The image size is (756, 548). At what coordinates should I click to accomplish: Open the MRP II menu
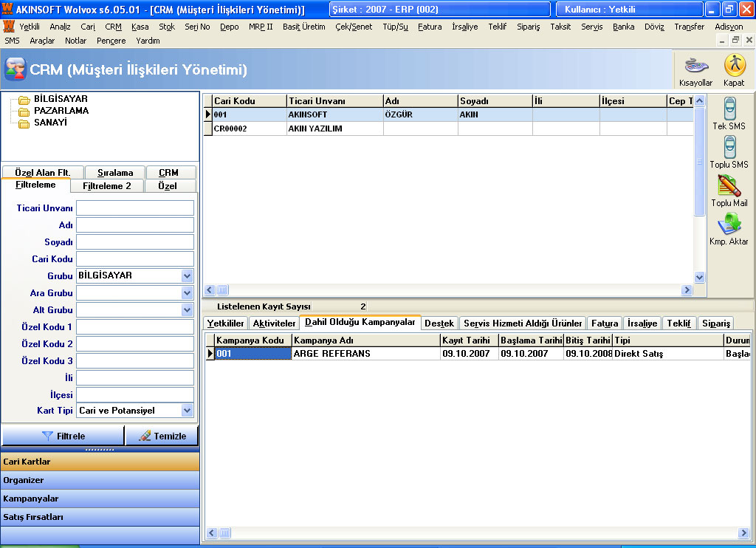(x=261, y=27)
